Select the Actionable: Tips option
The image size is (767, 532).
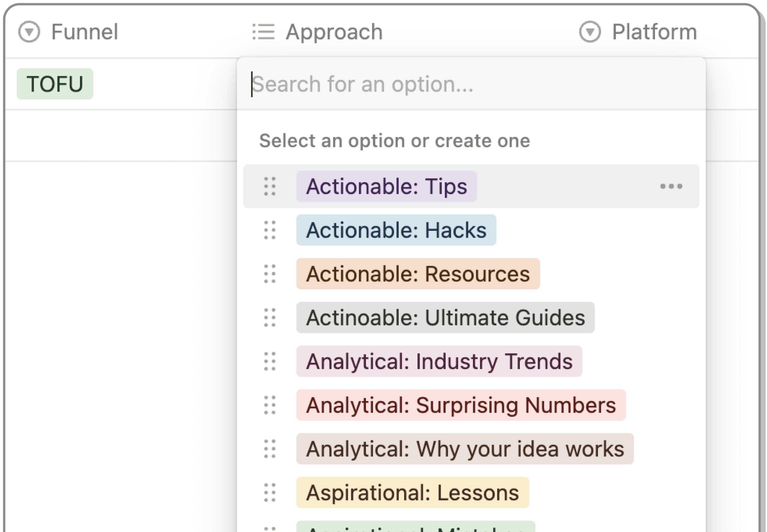[386, 186]
